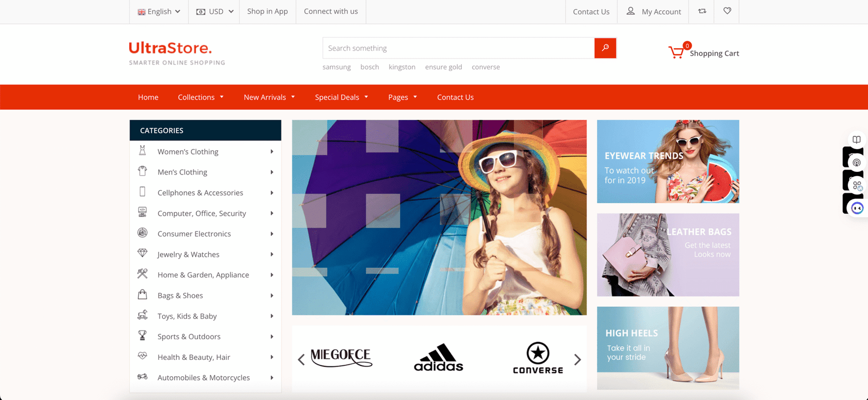This screenshot has width=868, height=400.
Task: Open Special Deals in navigation bar
Action: pos(341,97)
